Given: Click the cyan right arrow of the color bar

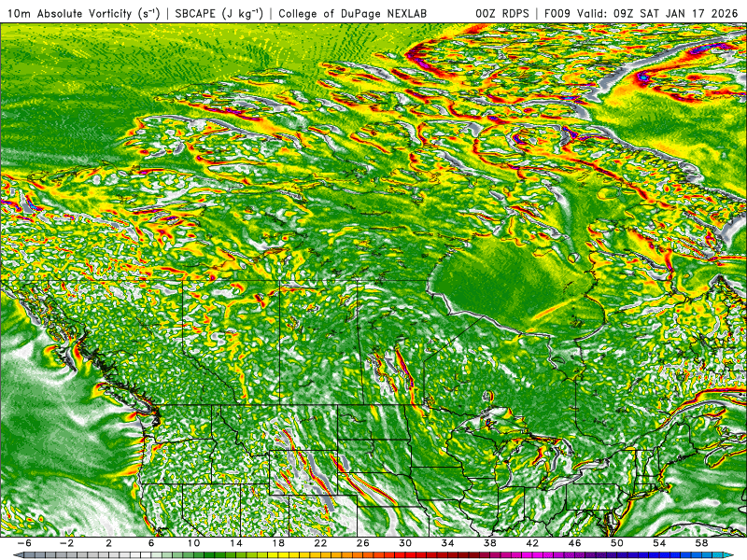Looking at the screenshot, I should tap(729, 555).
